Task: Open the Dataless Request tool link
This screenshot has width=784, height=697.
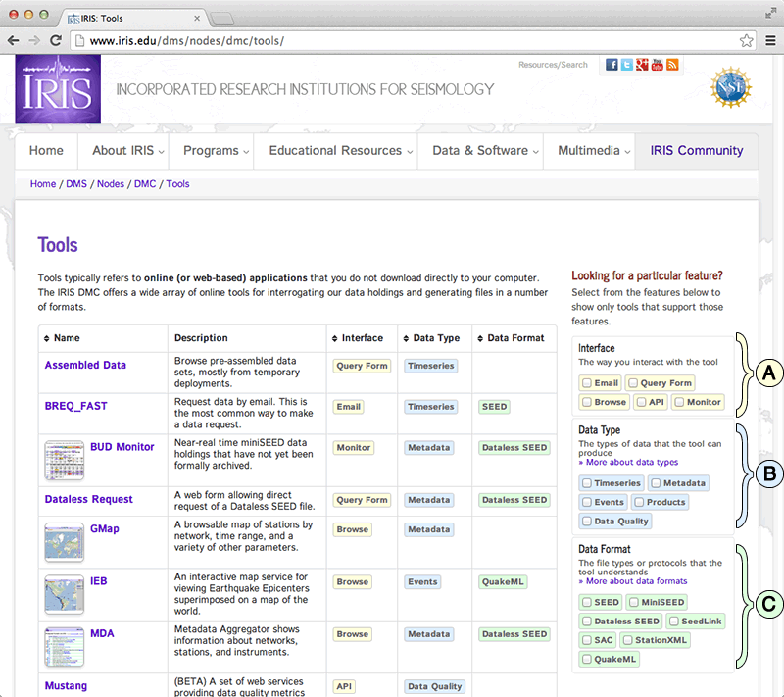Action: pyautogui.click(x=89, y=499)
